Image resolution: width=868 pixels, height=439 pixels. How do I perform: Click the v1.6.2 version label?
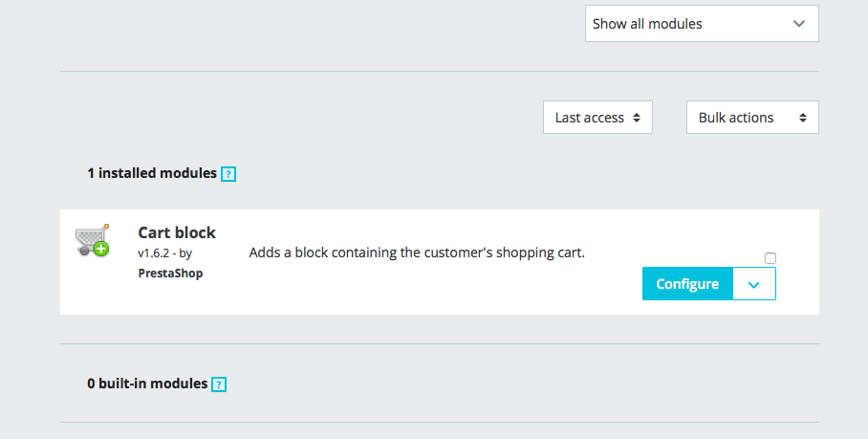(153, 253)
